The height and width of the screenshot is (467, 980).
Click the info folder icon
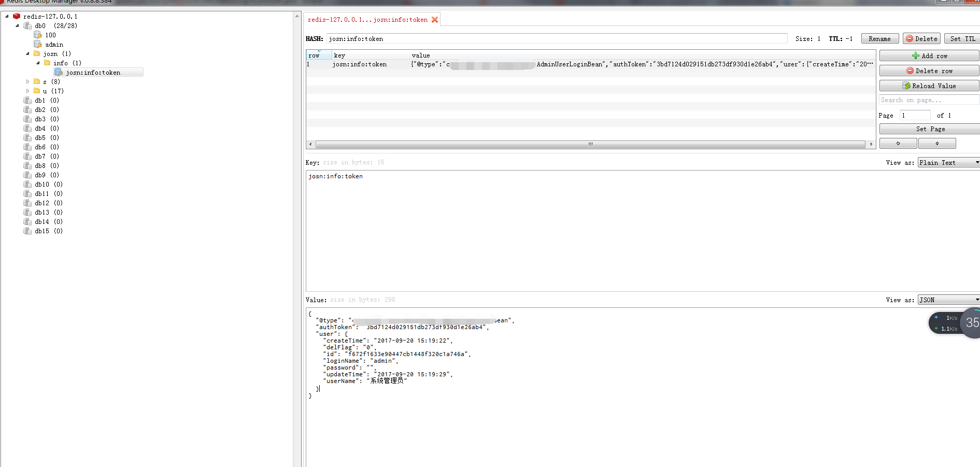(47, 63)
